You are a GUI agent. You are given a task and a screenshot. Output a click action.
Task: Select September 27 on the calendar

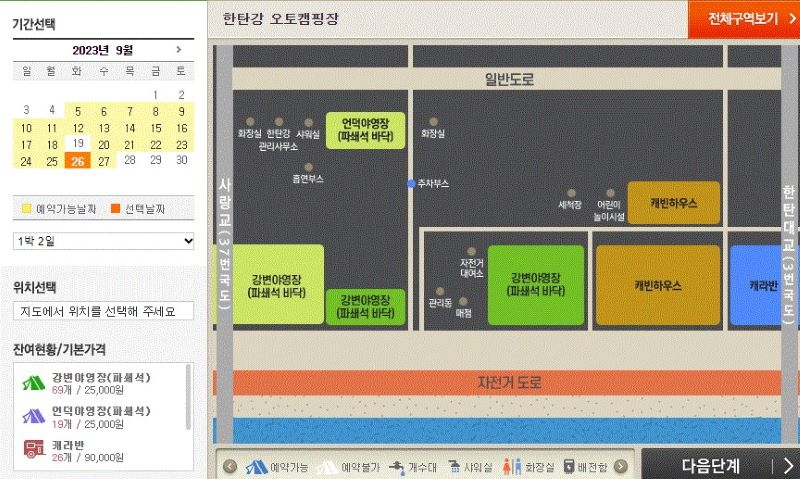[x=104, y=161]
